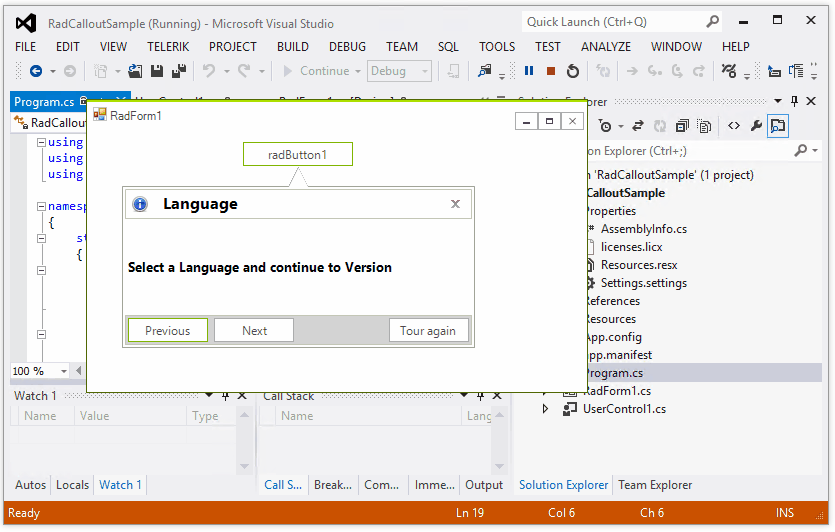Select the Program.cs editor tab
This screenshot has height=532, width=835.
pos(44,101)
